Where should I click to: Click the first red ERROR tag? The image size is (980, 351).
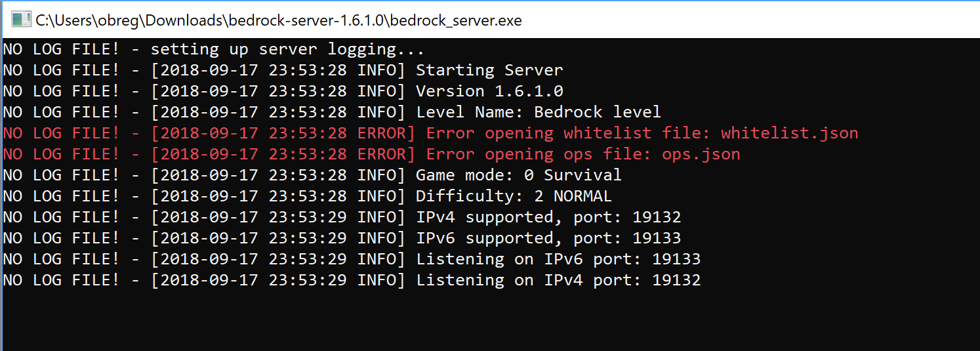(x=386, y=133)
